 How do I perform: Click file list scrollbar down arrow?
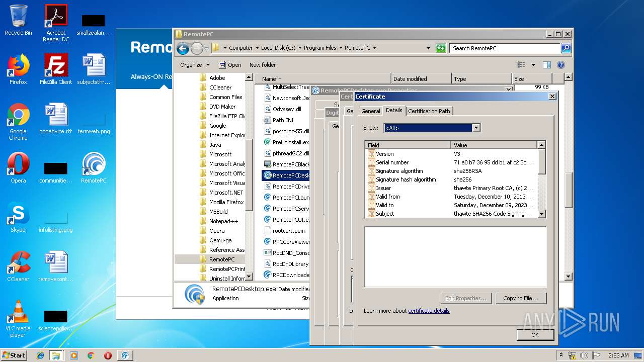(569, 276)
